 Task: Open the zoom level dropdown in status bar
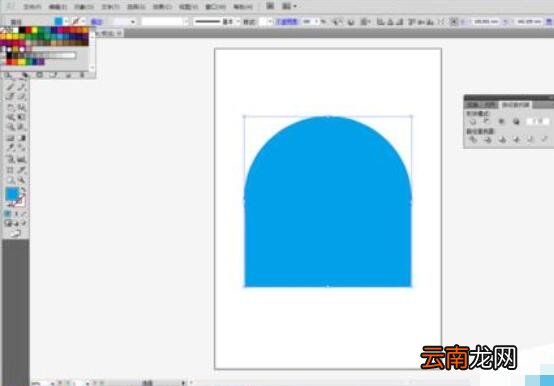pyautogui.click(x=52, y=383)
